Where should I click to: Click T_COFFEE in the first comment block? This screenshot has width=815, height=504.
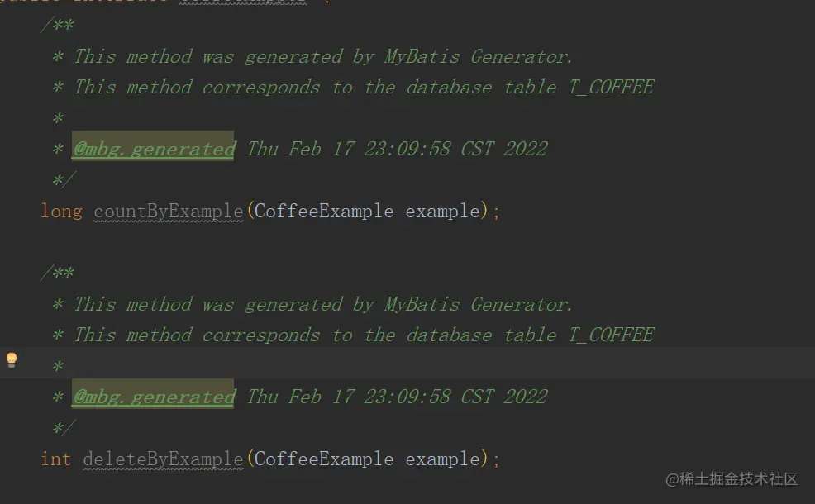pos(612,87)
